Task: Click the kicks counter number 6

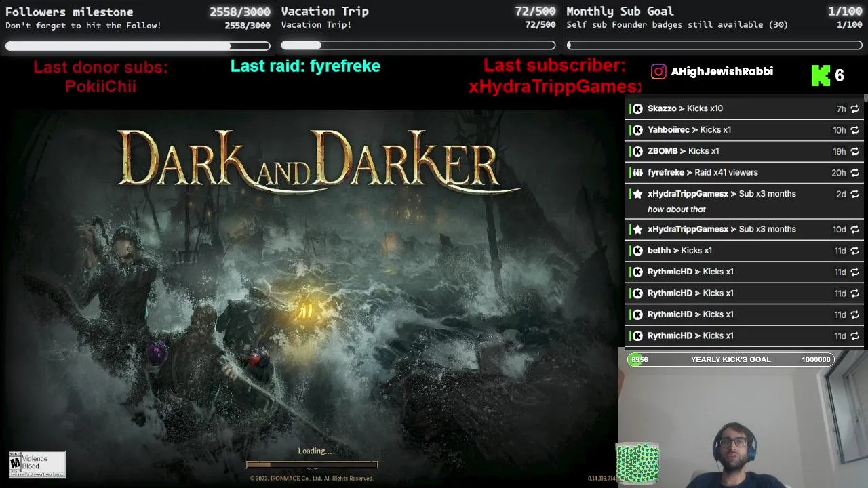Action: pos(840,75)
